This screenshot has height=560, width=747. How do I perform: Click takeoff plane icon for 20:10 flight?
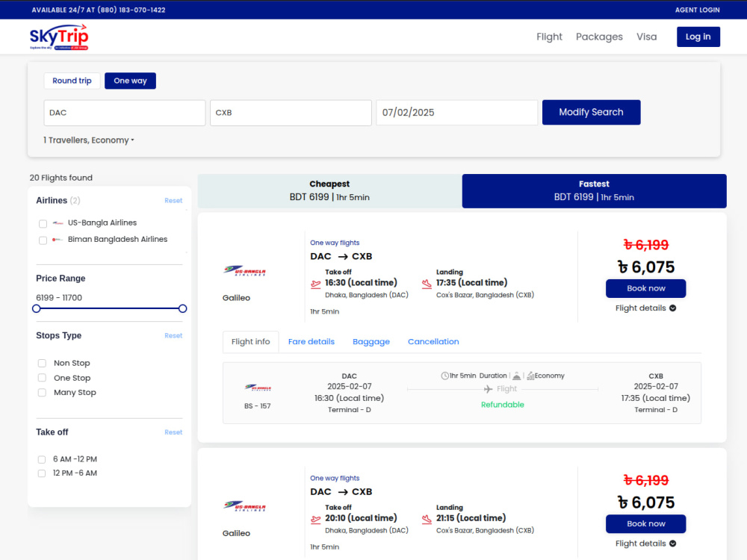(316, 520)
